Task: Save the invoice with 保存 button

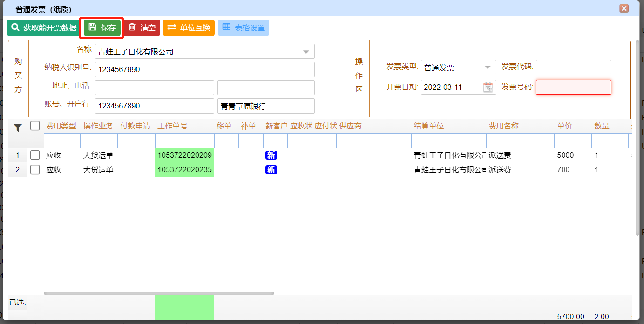Action: pos(102,28)
